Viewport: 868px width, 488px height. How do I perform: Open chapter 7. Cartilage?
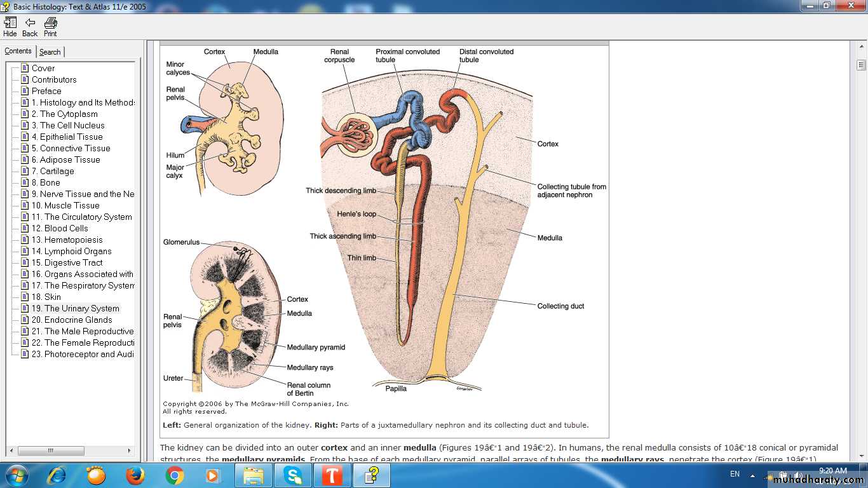pos(57,171)
